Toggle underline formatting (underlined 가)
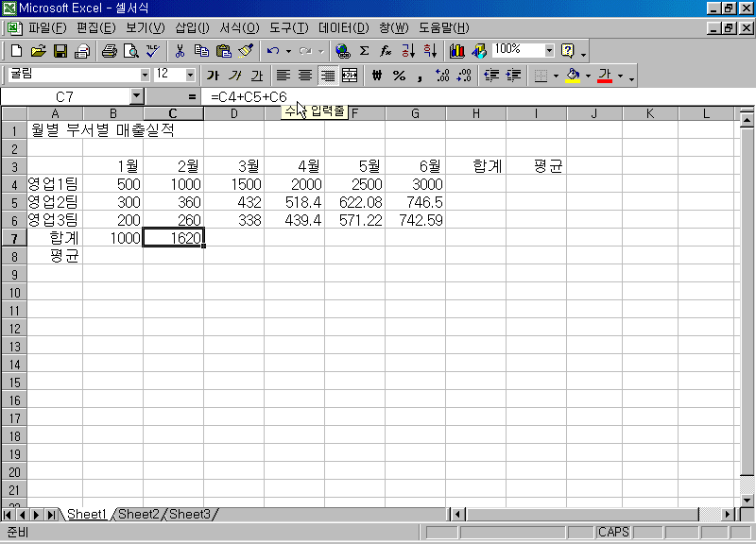The height and width of the screenshot is (544, 756). coord(257,76)
